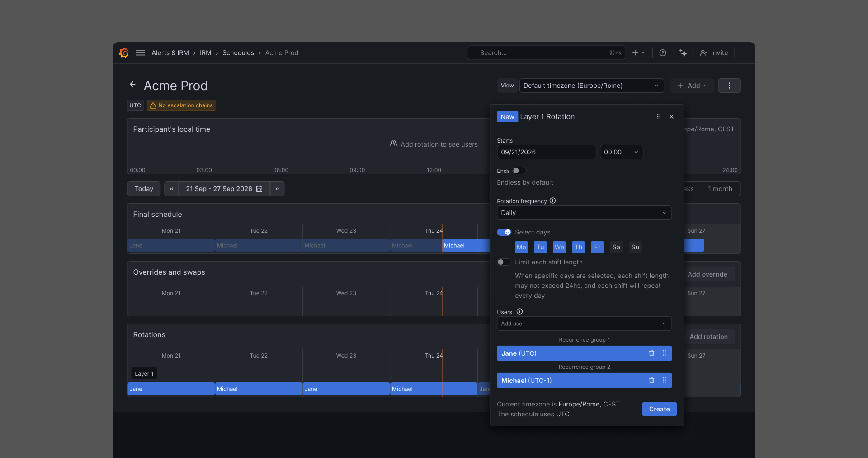This screenshot has height=458, width=868.
Task: Close the Layer 1 Rotation panel
Action: click(x=672, y=117)
